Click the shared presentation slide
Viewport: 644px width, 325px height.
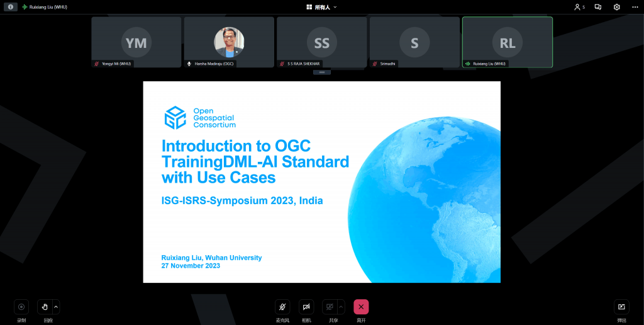point(321,182)
